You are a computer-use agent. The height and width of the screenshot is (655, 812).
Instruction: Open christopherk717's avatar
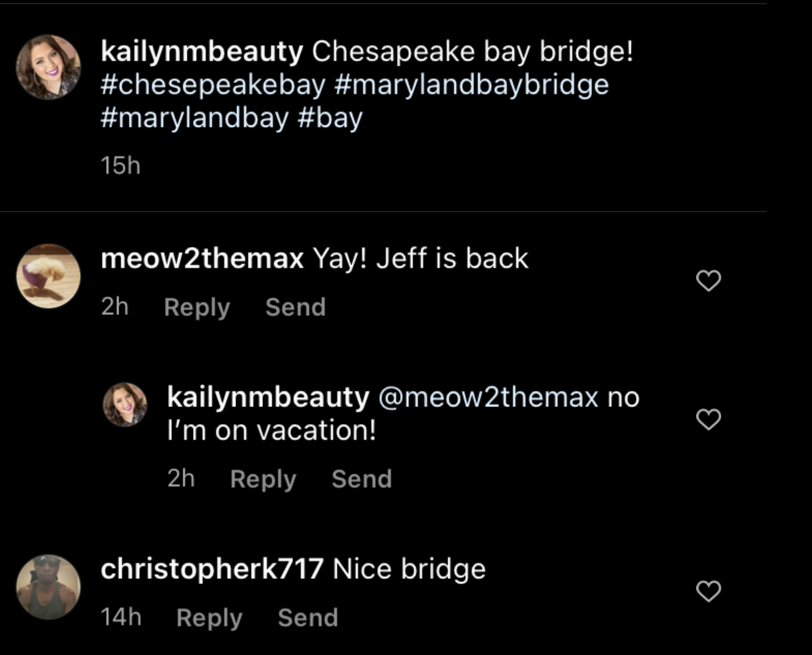tap(49, 587)
